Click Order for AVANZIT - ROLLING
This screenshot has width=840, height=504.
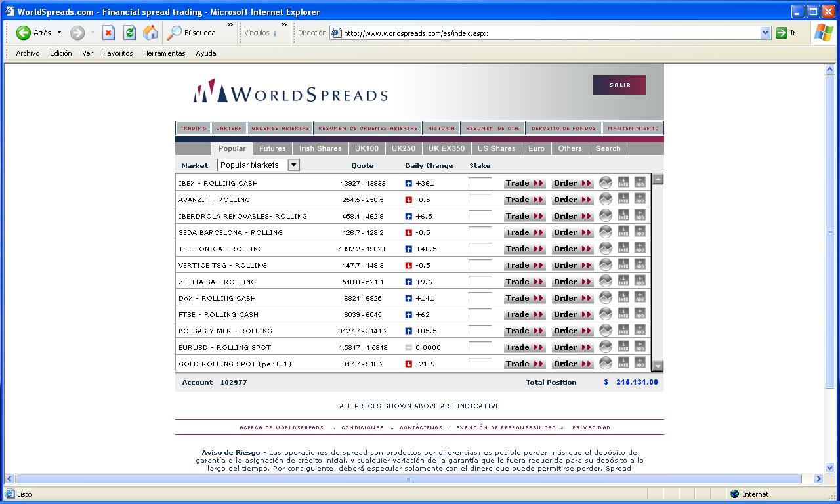click(x=572, y=199)
